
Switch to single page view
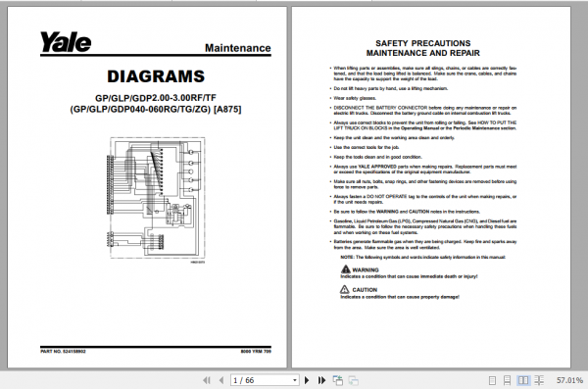[492, 380]
